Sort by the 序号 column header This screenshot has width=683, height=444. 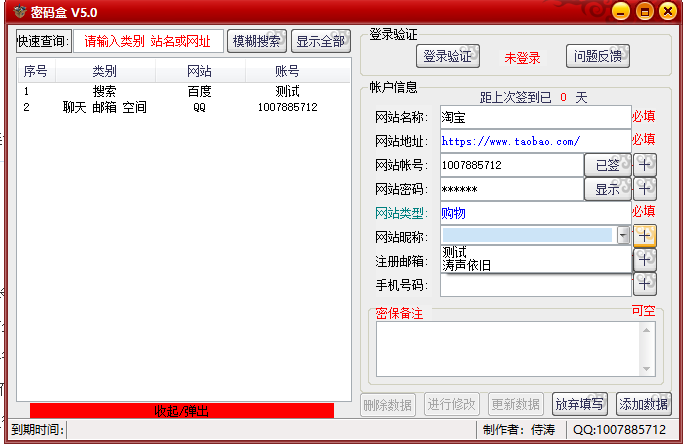(36, 71)
